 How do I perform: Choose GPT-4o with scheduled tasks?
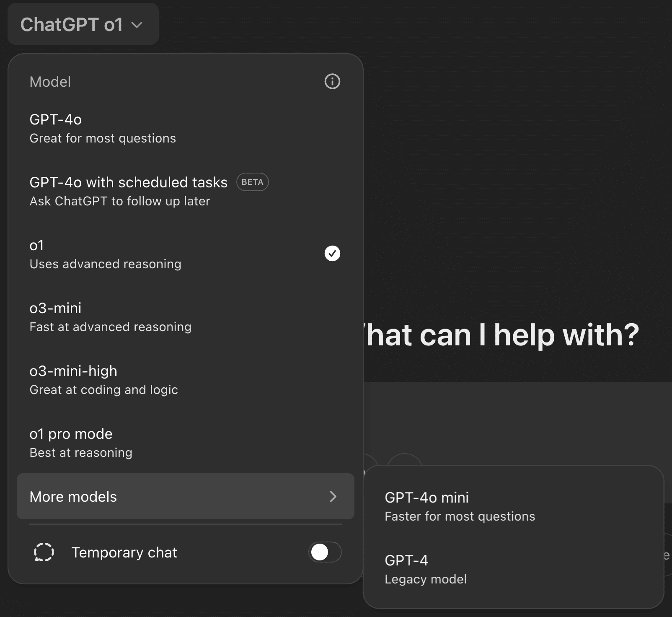click(128, 191)
